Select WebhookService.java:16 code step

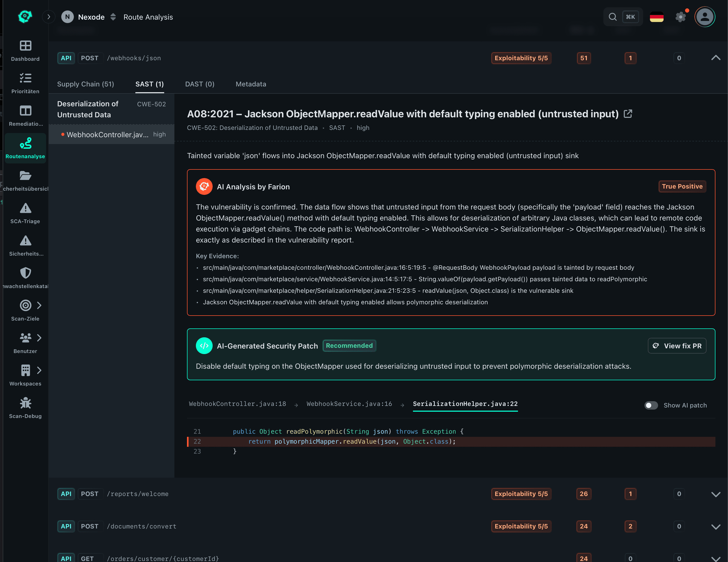point(349,404)
